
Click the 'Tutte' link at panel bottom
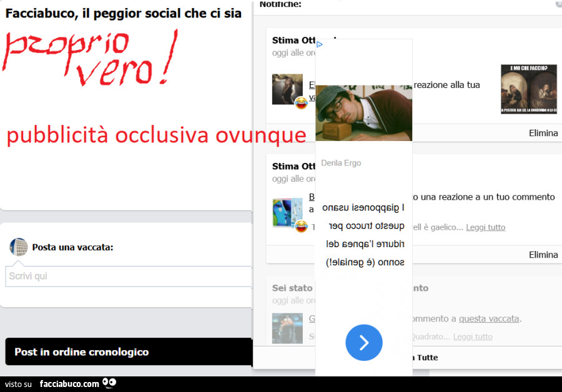point(427,358)
